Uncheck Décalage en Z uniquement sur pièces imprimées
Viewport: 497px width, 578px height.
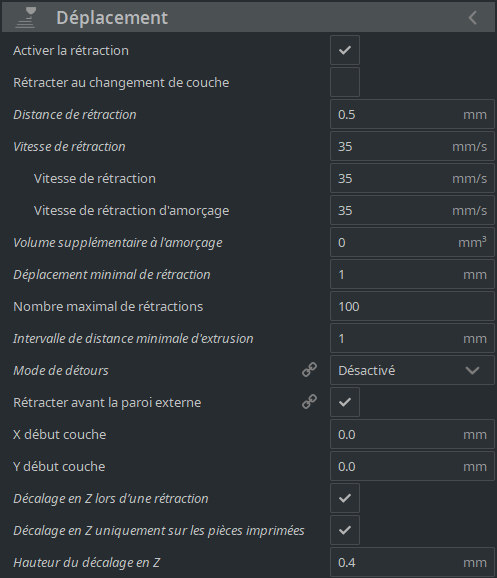(x=345, y=530)
